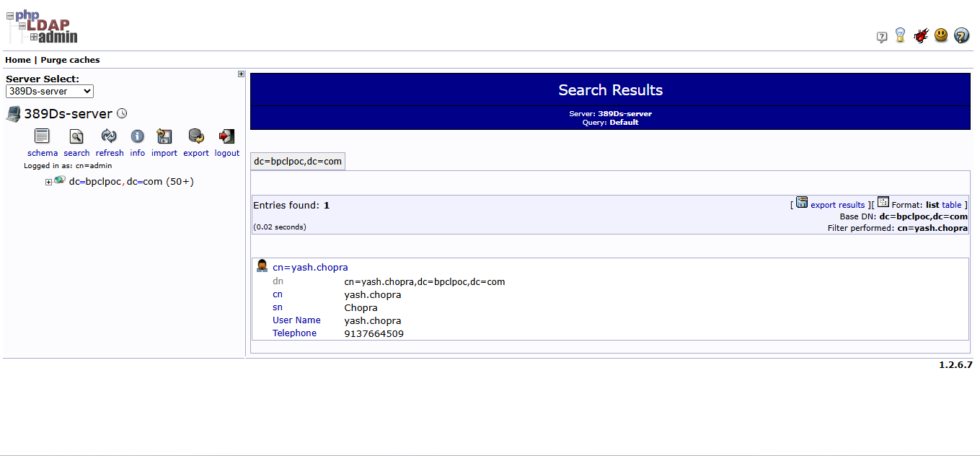Click the user icon beside cn=yash.chopra
980x456 pixels.
[x=262, y=266]
